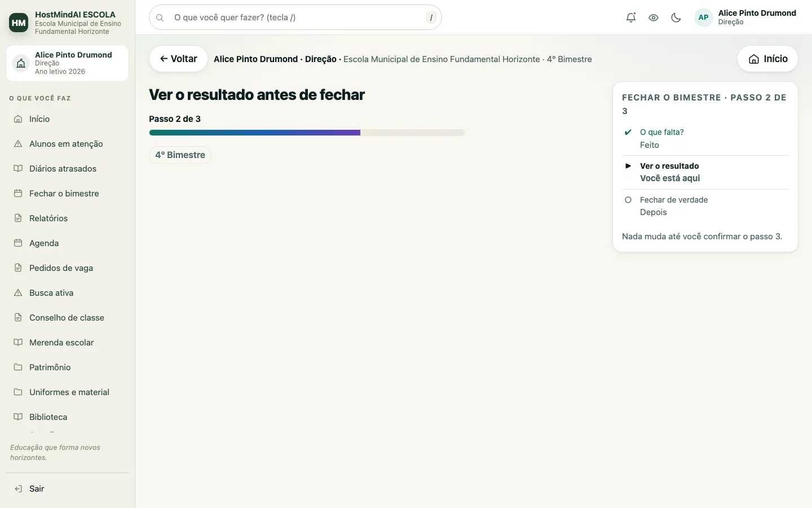
Task: Click the green checkmark for completed step
Action: coord(628,132)
